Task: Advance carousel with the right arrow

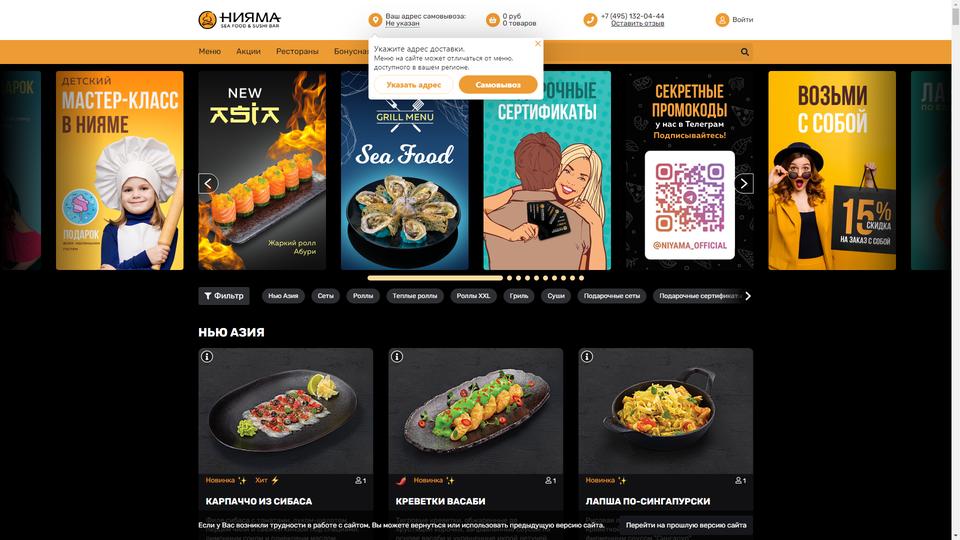Action: [x=743, y=183]
